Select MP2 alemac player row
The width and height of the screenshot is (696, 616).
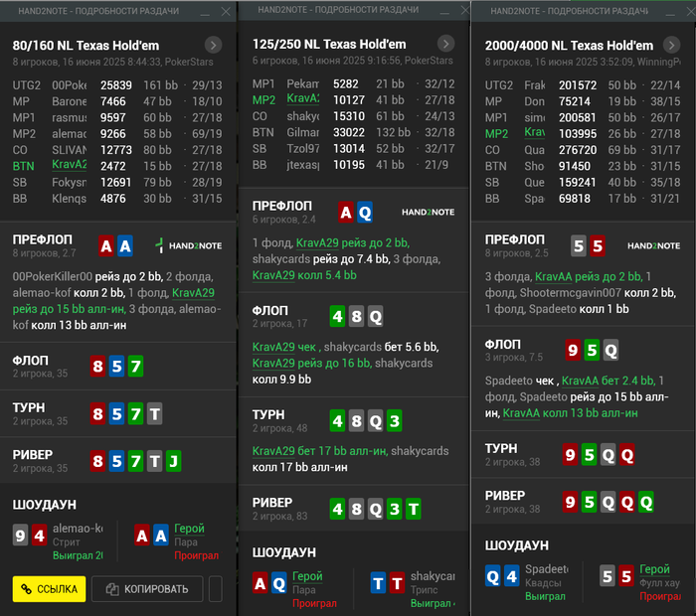click(117, 134)
